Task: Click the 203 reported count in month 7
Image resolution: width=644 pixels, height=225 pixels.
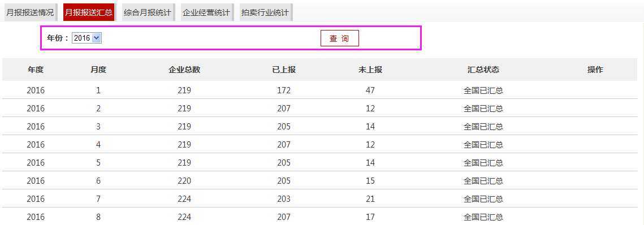Action: (x=284, y=199)
